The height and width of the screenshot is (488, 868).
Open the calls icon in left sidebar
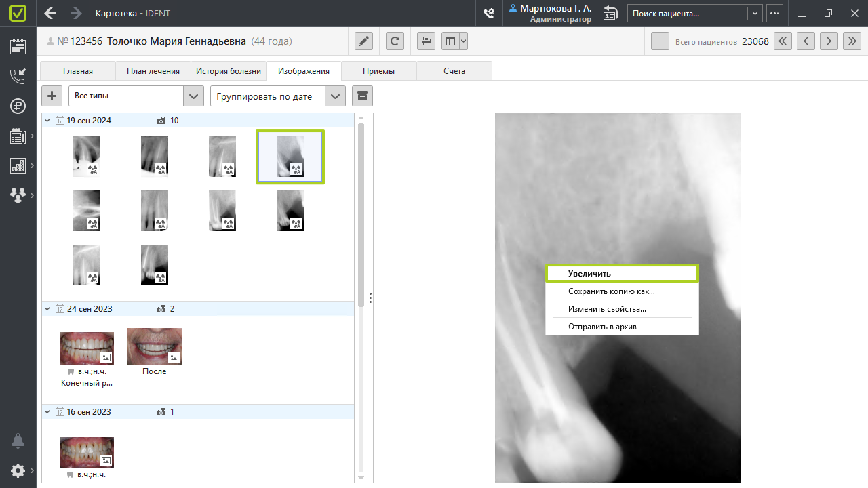tap(18, 76)
